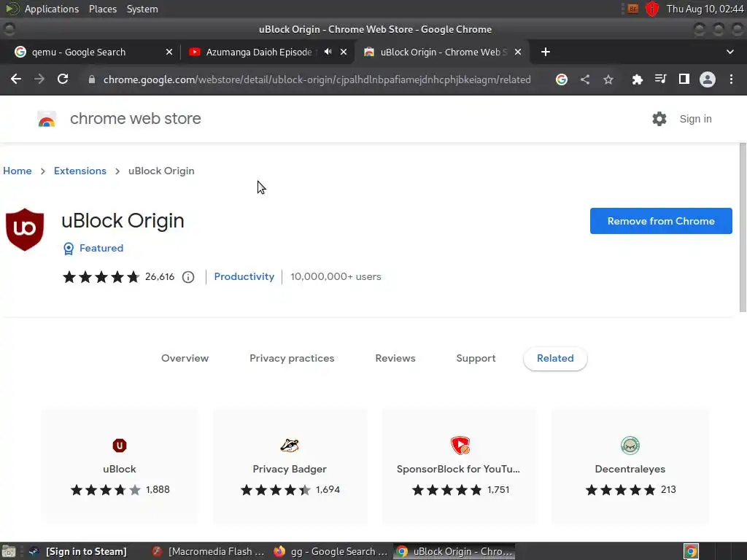The height and width of the screenshot is (560, 747).
Task: Open SponsorBlock for YouTube card
Action: (x=460, y=467)
